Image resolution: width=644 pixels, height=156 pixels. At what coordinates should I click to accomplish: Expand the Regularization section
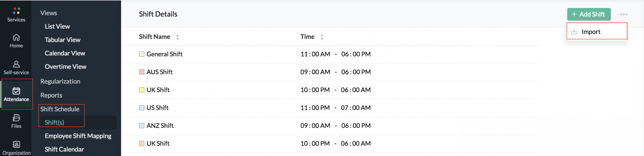coord(60,82)
